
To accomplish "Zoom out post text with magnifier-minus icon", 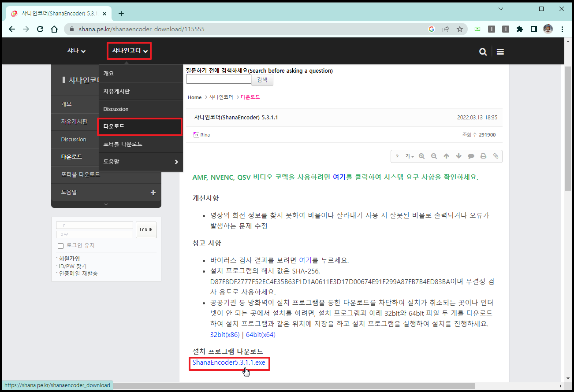I will 434,156.
